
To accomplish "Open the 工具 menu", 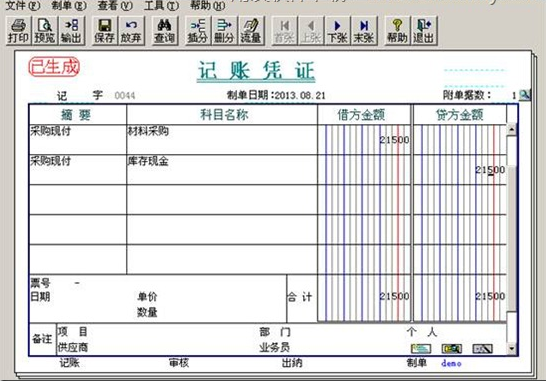I will coord(161,5).
